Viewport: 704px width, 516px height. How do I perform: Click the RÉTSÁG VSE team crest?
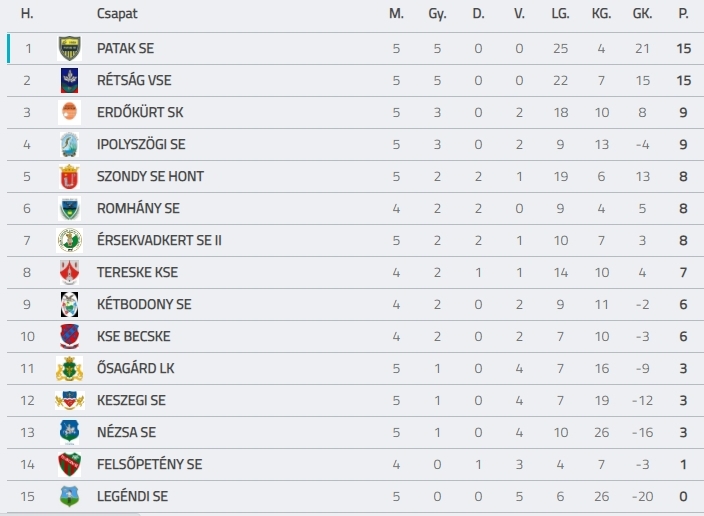pyautogui.click(x=70, y=80)
